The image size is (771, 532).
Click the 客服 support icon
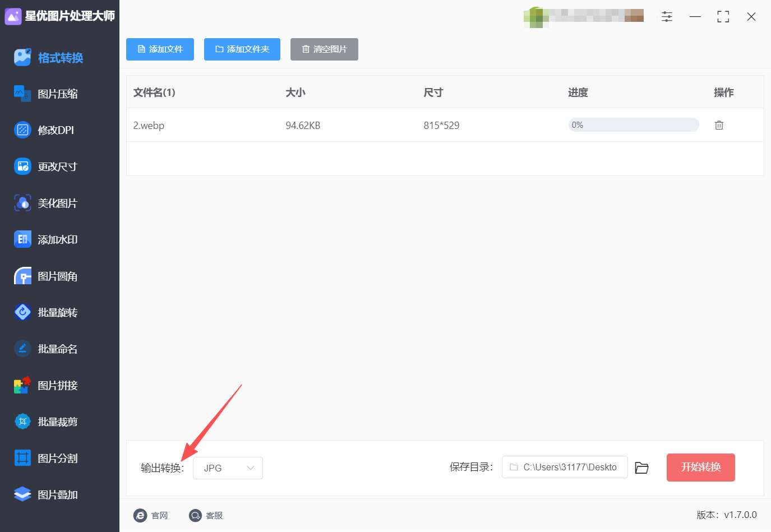coord(195,515)
